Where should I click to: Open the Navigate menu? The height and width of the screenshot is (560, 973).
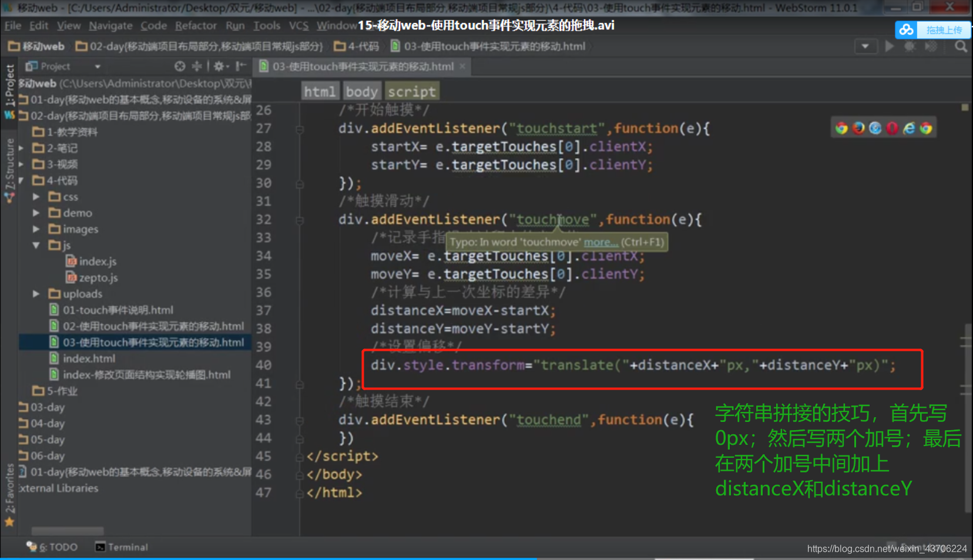point(110,26)
